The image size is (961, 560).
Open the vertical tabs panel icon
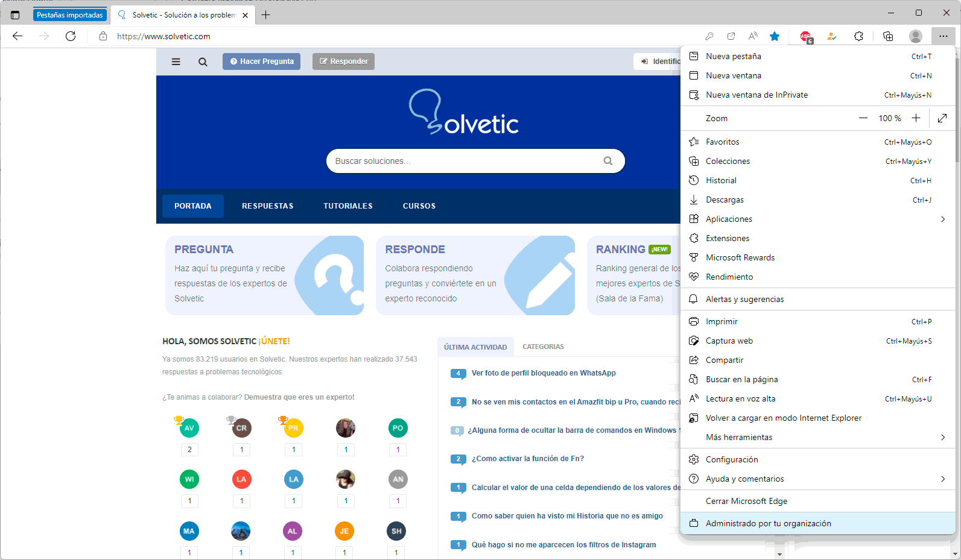coord(15,15)
